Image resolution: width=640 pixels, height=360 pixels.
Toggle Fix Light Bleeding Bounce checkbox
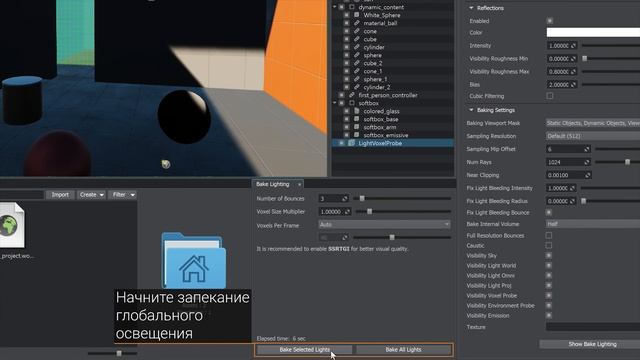tap(549, 213)
